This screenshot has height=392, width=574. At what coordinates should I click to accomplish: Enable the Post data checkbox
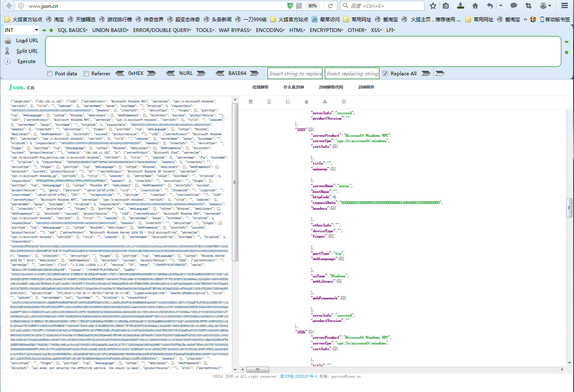(x=50, y=74)
